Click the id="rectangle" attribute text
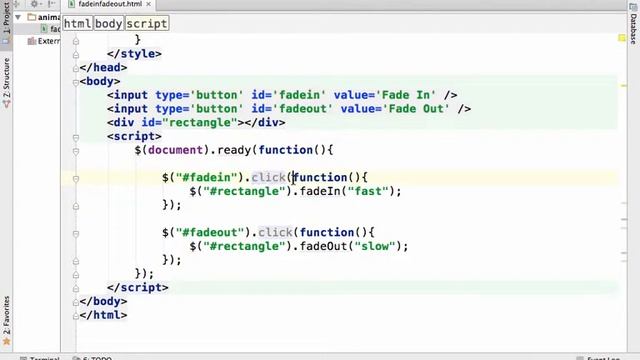The height and width of the screenshot is (360, 640). click(x=189, y=122)
